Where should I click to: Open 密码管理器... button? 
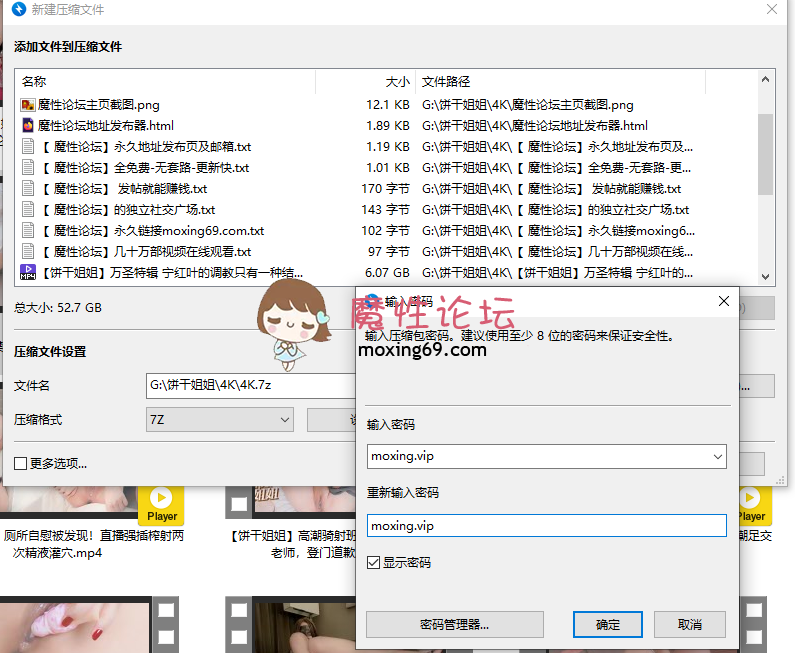455,625
